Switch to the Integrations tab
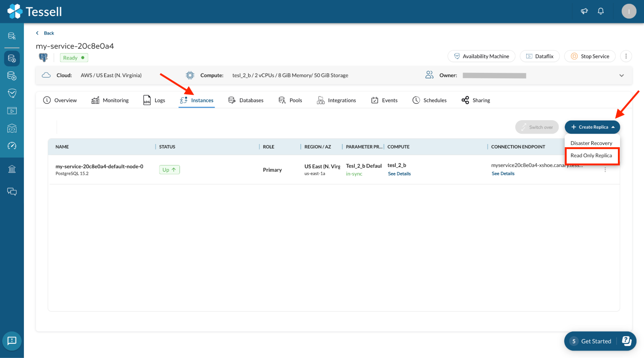This screenshot has height=358, width=644. pyautogui.click(x=336, y=100)
